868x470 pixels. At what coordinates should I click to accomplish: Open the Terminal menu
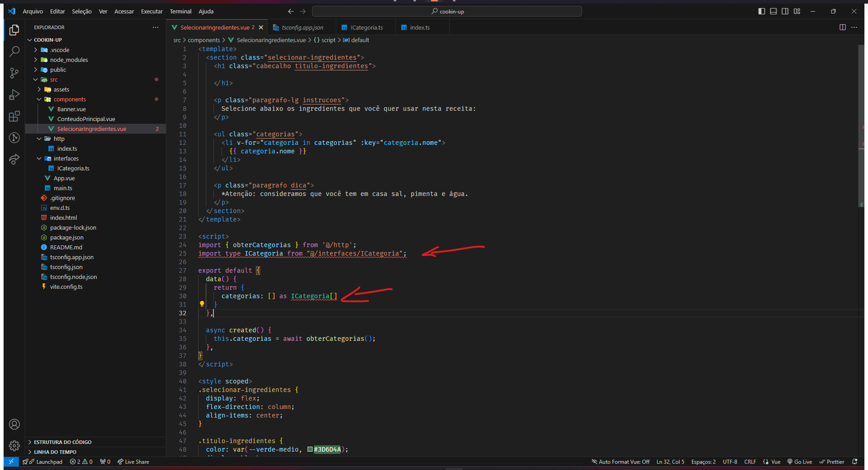[x=180, y=11]
